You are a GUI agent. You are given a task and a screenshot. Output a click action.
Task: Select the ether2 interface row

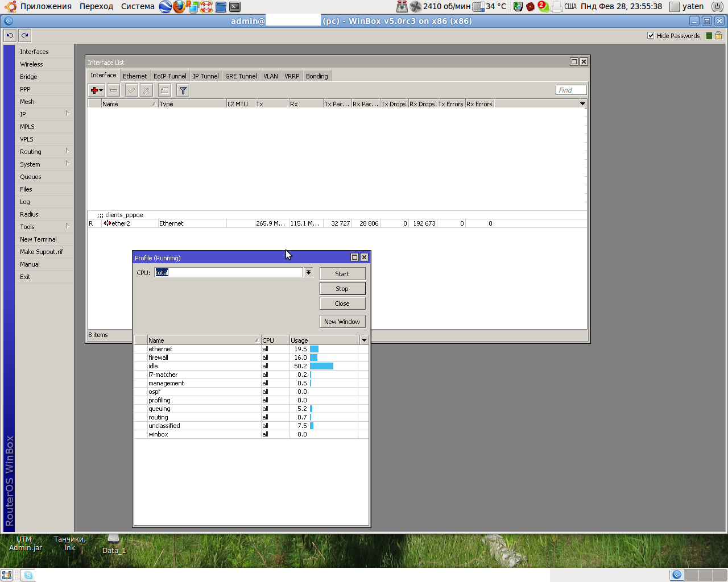337,223
